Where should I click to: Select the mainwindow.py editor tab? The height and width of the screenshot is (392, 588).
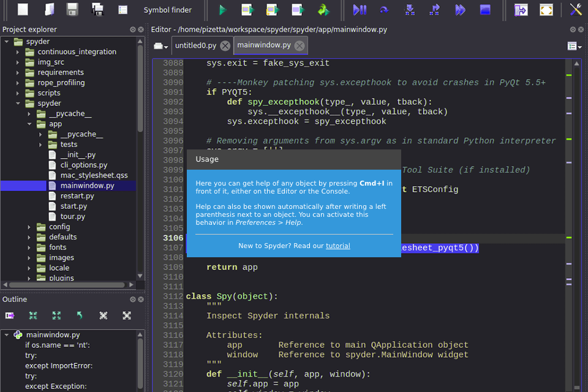pyautogui.click(x=265, y=45)
